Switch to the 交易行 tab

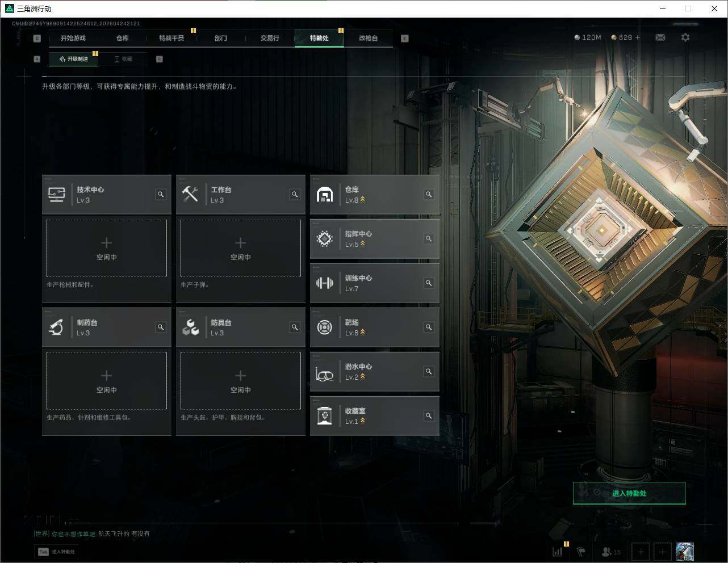coord(270,38)
